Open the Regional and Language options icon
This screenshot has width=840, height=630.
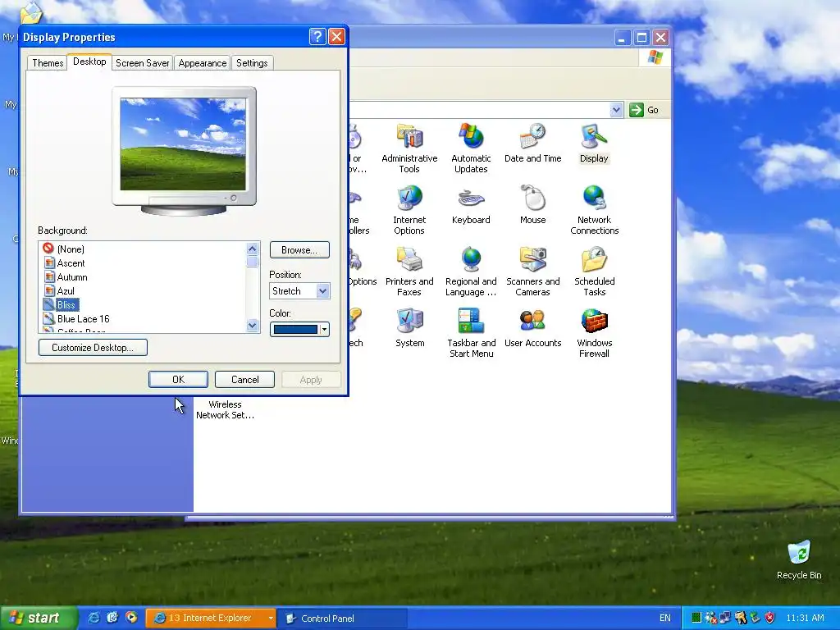pyautogui.click(x=471, y=271)
